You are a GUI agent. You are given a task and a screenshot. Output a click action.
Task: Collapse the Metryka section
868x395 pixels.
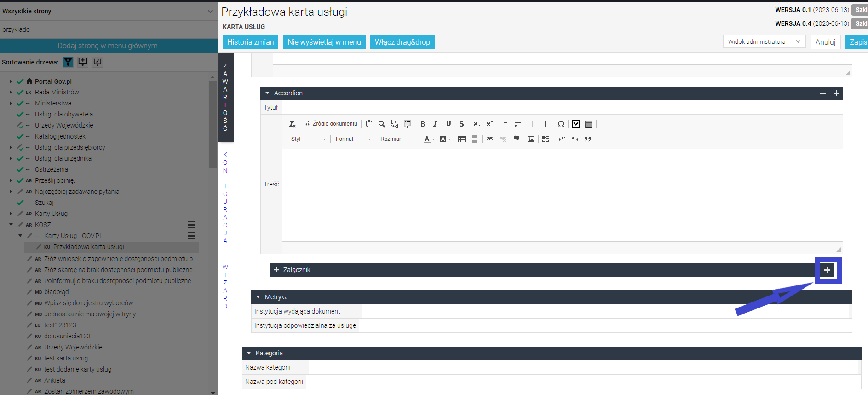(258, 297)
